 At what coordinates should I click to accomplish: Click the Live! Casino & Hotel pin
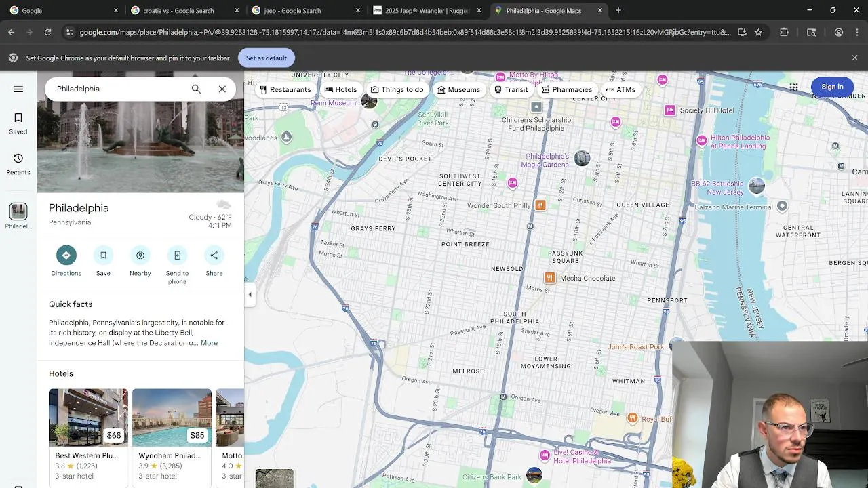point(545,455)
